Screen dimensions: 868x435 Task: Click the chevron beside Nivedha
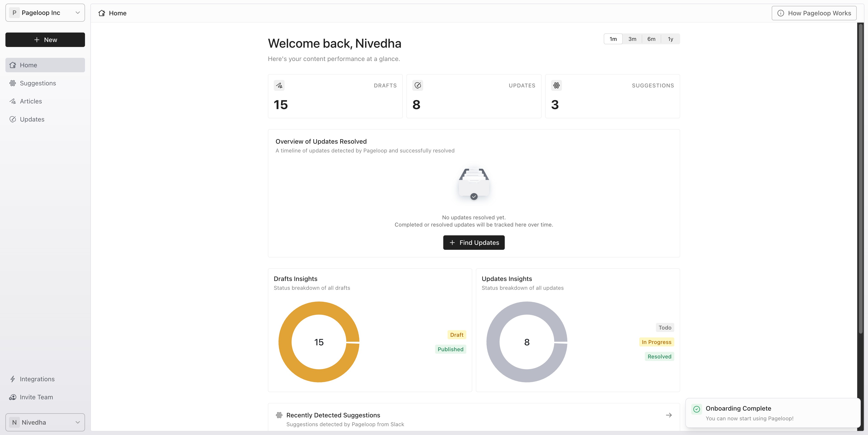78,422
